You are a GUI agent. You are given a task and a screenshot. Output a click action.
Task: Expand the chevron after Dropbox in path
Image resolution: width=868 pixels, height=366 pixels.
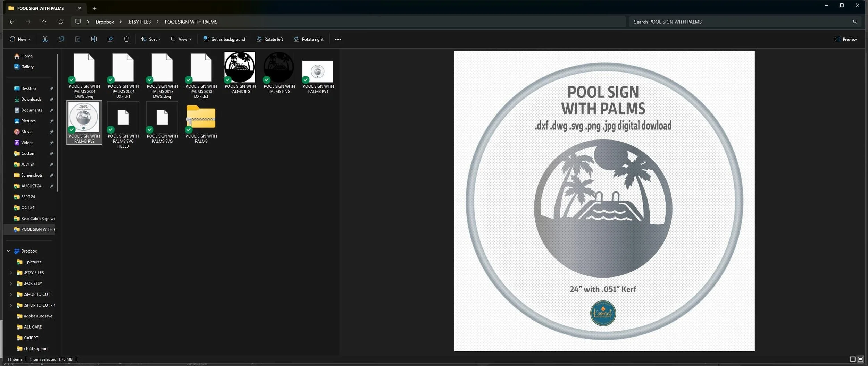click(x=120, y=22)
